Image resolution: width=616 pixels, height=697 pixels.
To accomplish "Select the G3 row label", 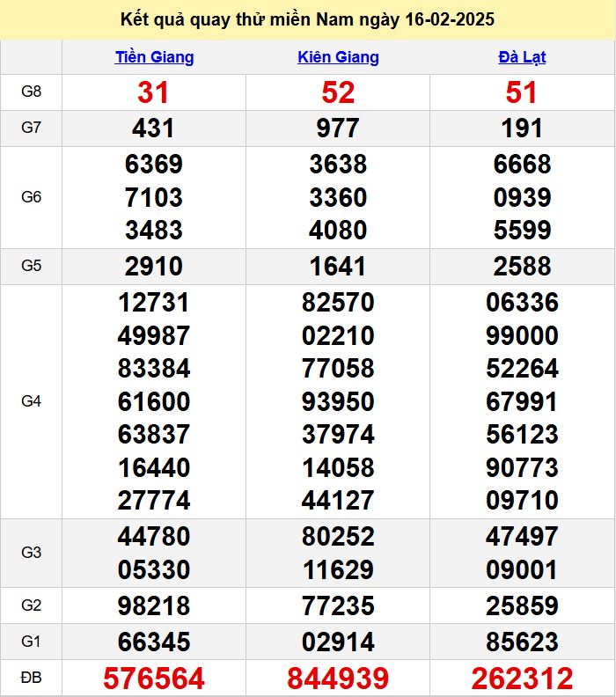I will coord(31,553).
